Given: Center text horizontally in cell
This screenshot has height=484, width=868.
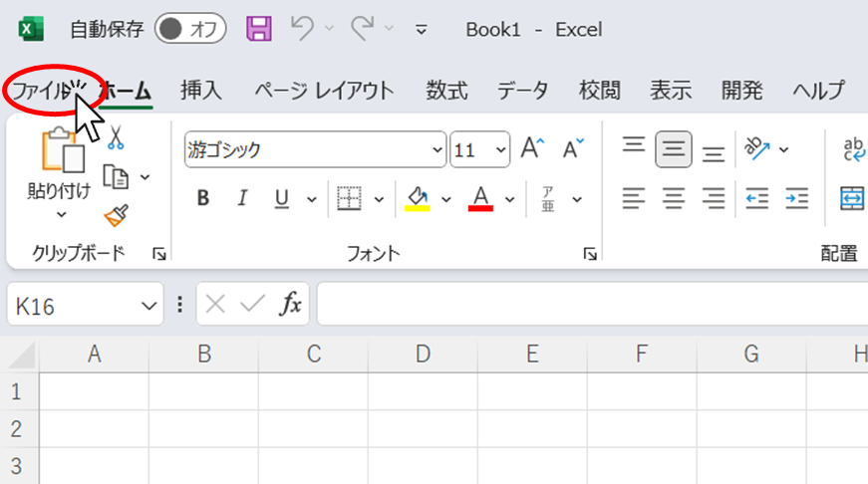Looking at the screenshot, I should [x=674, y=198].
